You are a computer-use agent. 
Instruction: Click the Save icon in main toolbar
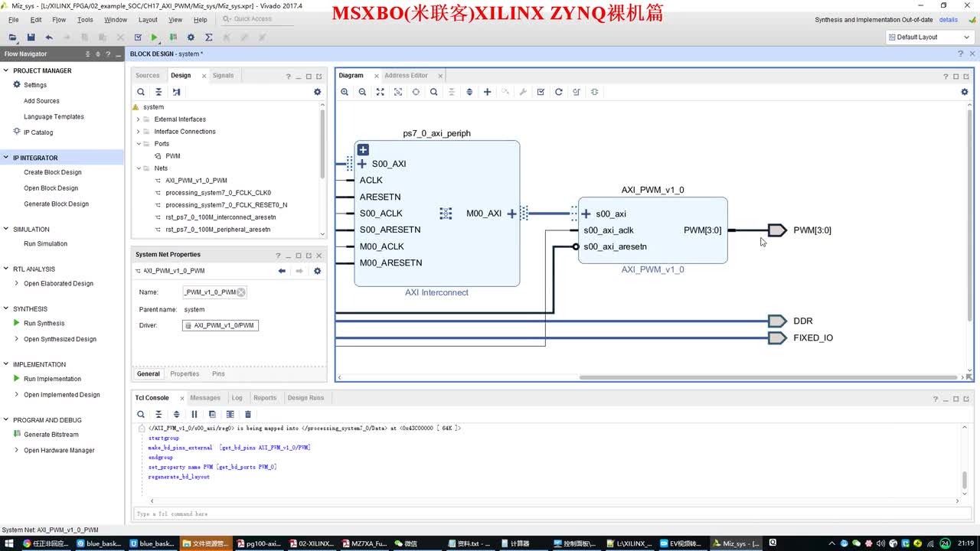tap(31, 37)
